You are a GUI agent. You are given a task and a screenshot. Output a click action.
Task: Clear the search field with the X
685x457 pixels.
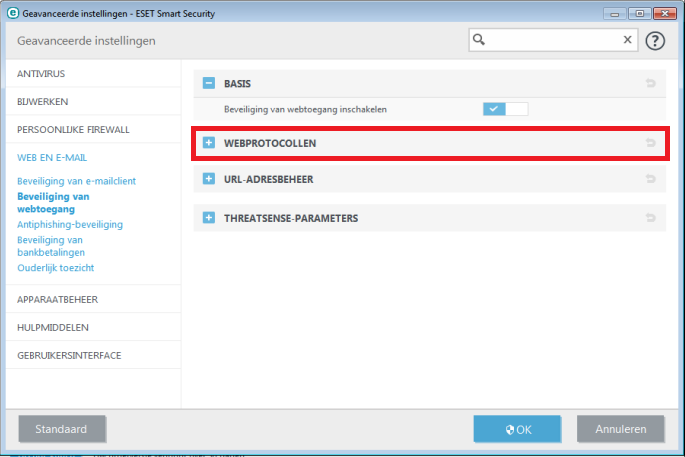[627, 40]
